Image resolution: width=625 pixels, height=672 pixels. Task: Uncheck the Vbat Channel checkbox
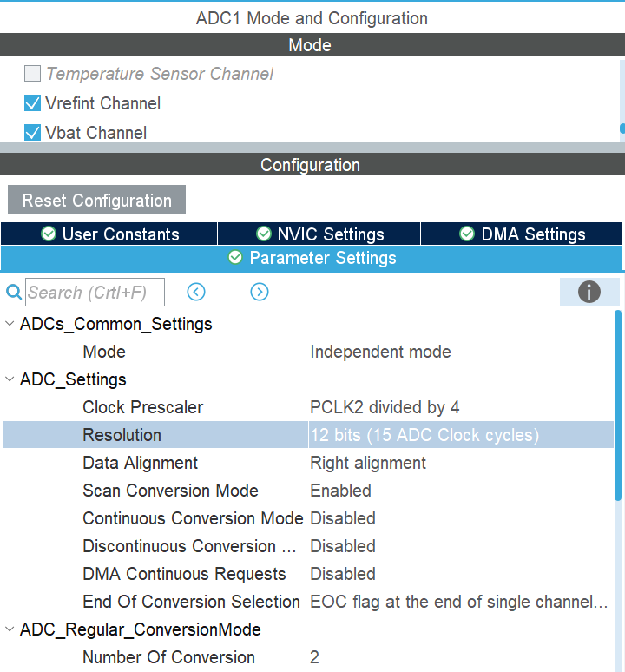tap(32, 133)
